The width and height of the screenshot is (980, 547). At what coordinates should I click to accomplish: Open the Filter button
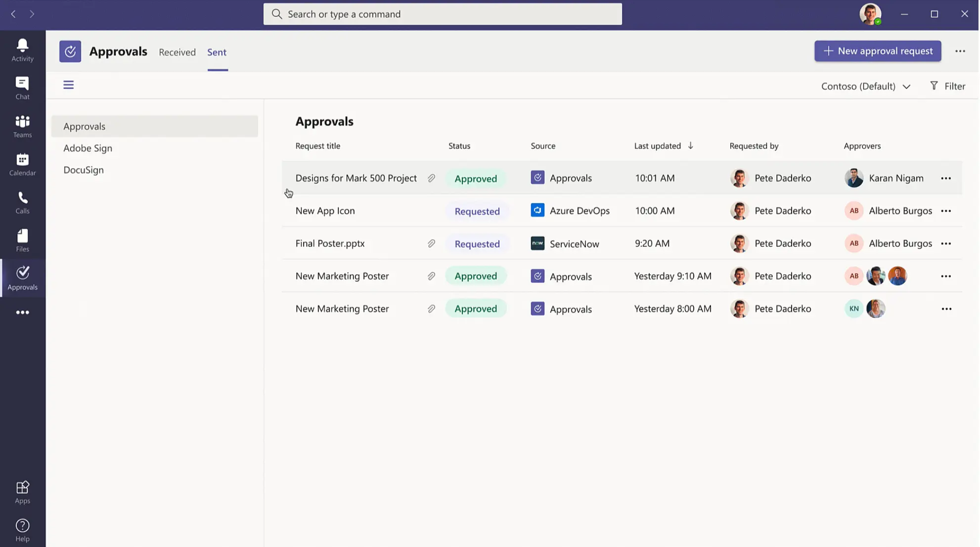coord(948,86)
